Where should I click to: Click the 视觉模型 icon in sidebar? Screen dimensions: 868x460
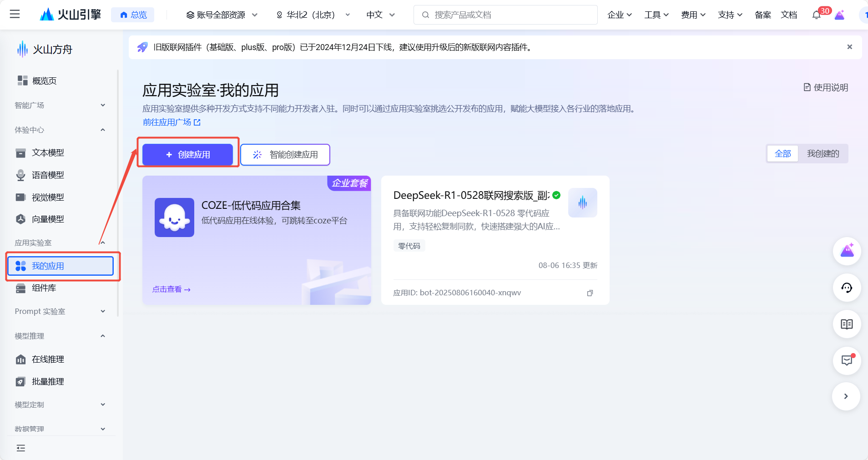coord(20,197)
